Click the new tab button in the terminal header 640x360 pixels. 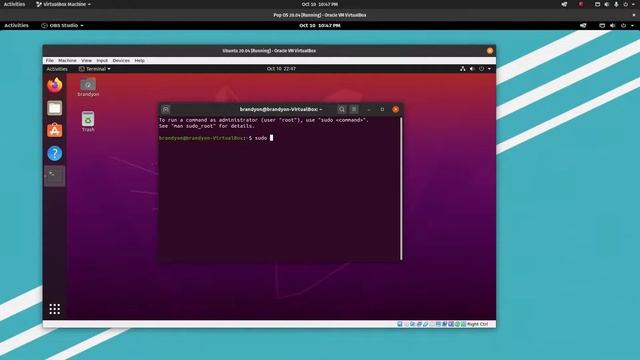[x=165, y=109]
